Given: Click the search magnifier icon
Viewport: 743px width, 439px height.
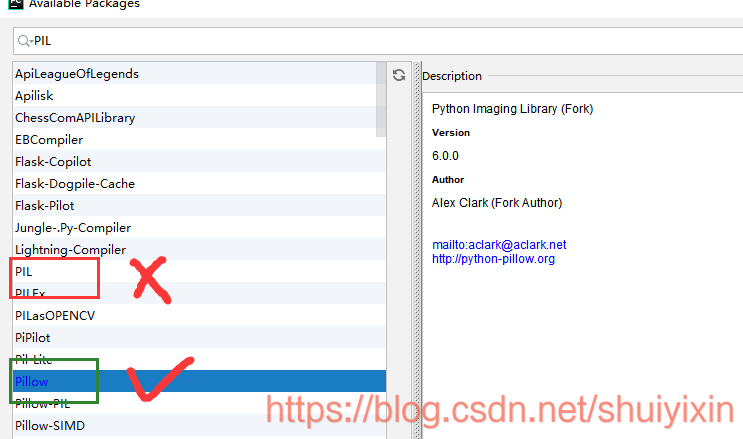Looking at the screenshot, I should [x=24, y=41].
